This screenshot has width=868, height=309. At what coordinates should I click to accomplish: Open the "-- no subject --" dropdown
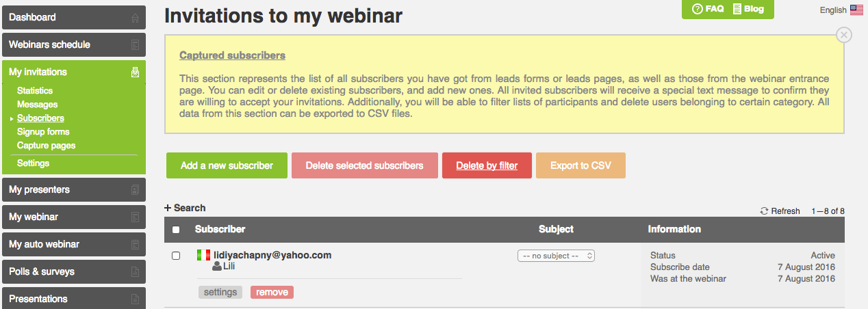click(x=556, y=256)
